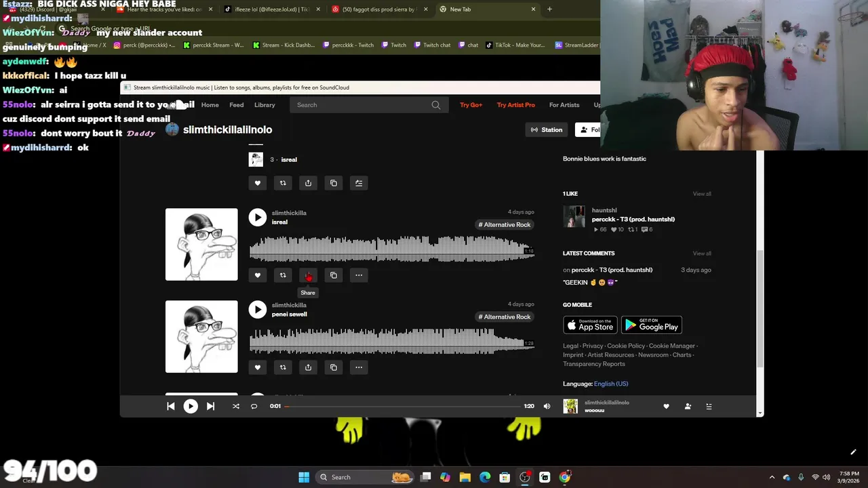The width and height of the screenshot is (868, 488).
Task: Open More options for penei sewell track
Action: (x=359, y=367)
